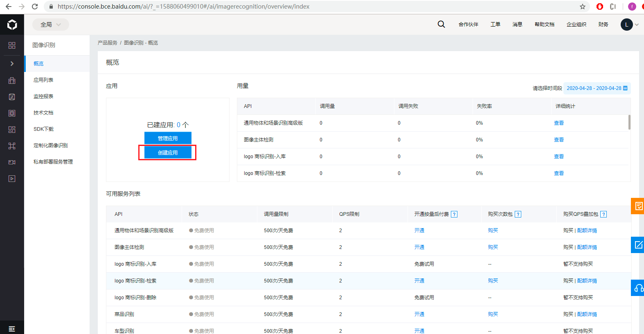Click help icon beside 购买QPS叠加包
The width and height of the screenshot is (644, 334).
click(x=603, y=214)
